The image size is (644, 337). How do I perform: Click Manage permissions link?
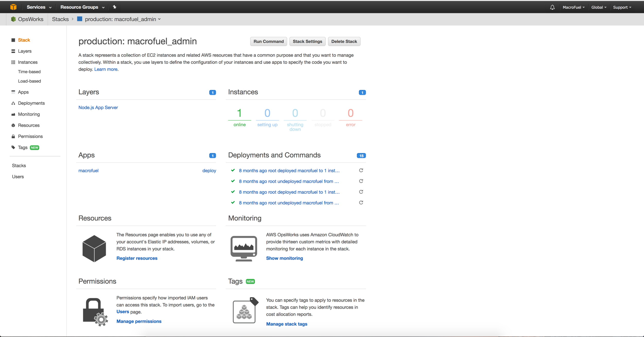[x=139, y=321]
